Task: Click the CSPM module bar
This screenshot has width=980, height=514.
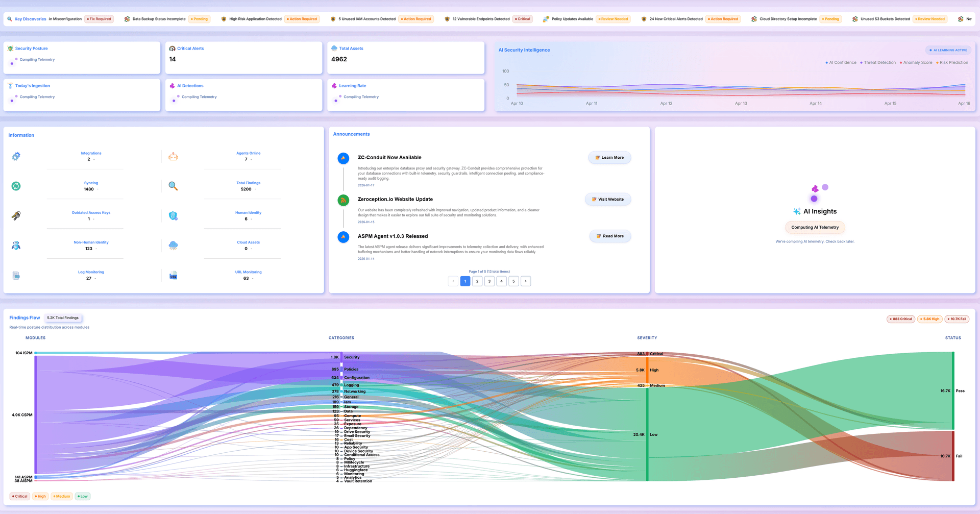Action: [36, 415]
